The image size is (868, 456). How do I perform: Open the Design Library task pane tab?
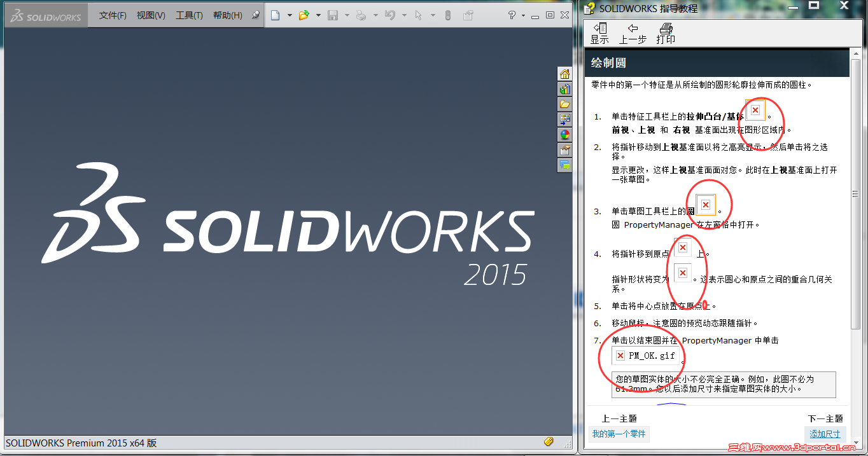tap(564, 89)
